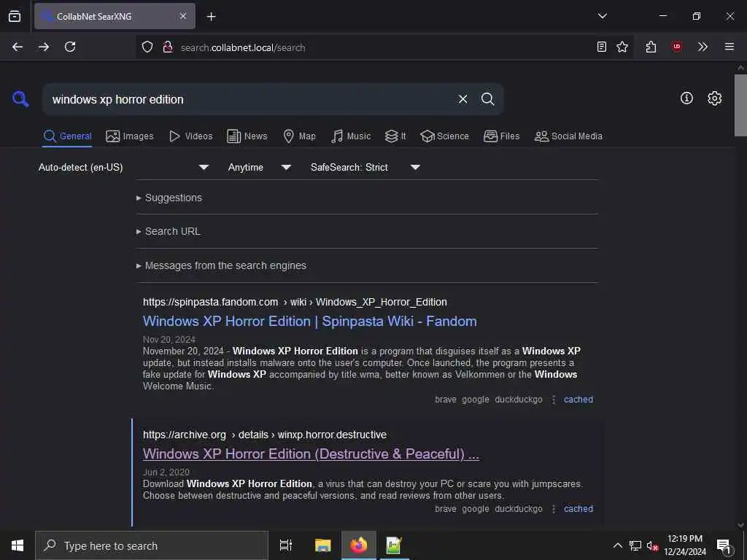The width and height of the screenshot is (747, 560).
Task: Submit search with magnifier button
Action: tap(487, 99)
